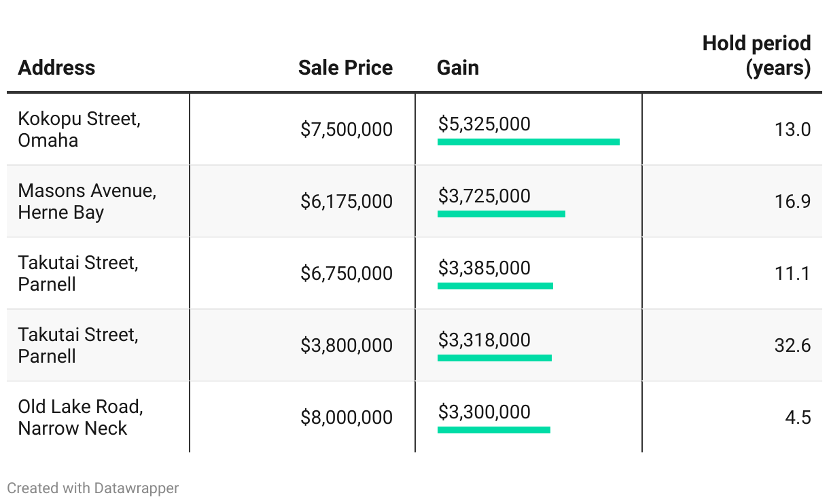The width and height of the screenshot is (829, 504).
Task: Click the $7,500,000 sale price cell
Action: tap(346, 129)
